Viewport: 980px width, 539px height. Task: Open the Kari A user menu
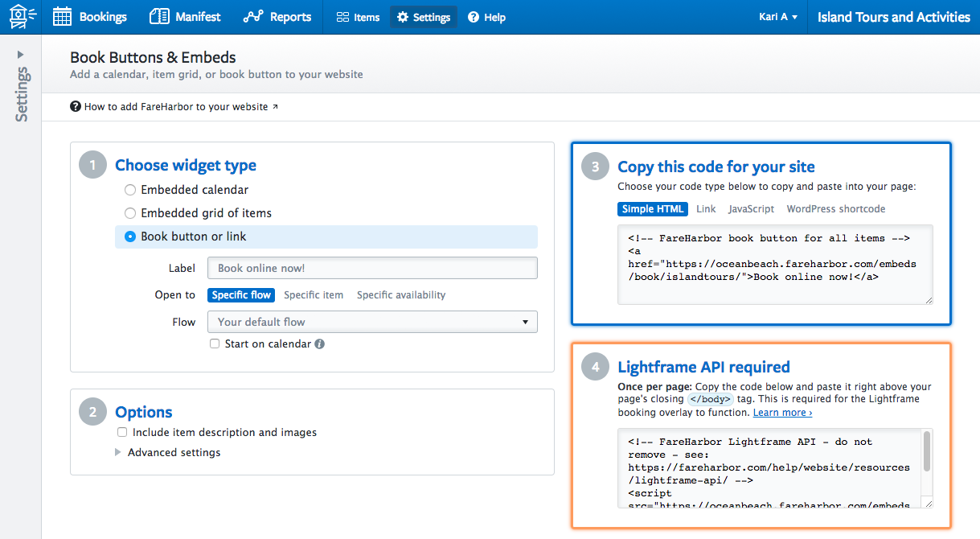777,17
